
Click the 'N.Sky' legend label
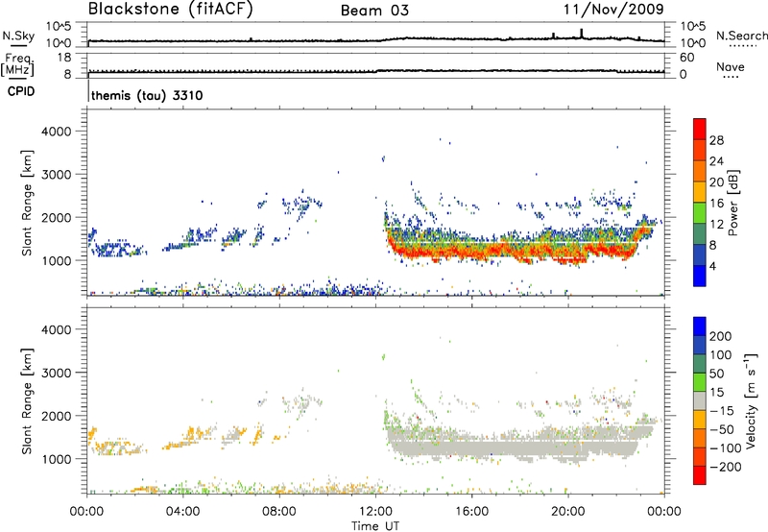click(x=18, y=36)
